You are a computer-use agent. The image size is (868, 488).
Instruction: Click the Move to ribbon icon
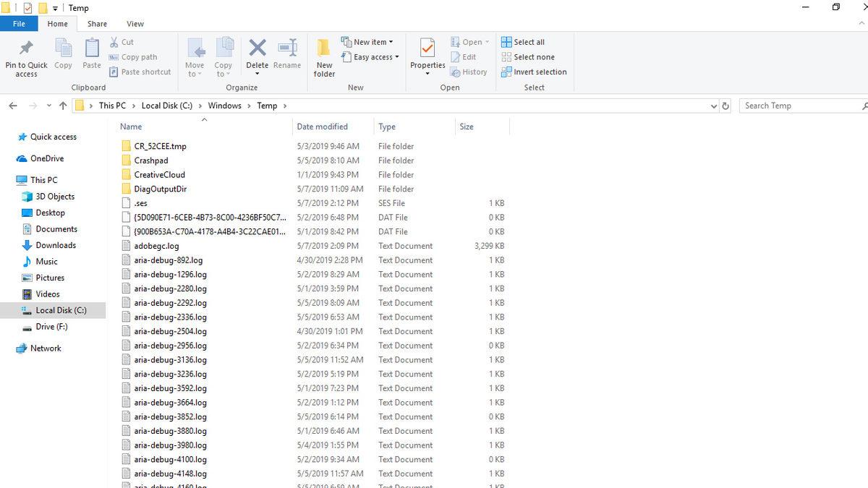(x=195, y=49)
